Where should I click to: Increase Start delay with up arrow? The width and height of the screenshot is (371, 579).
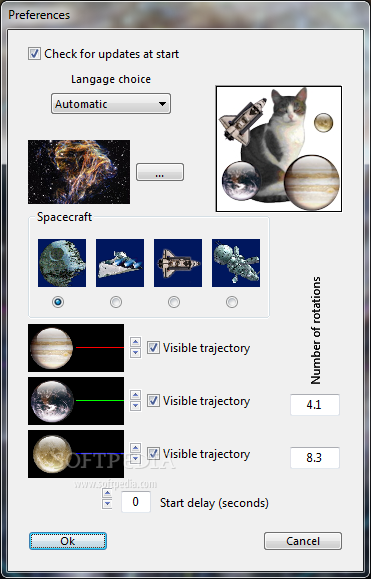pos(107,493)
